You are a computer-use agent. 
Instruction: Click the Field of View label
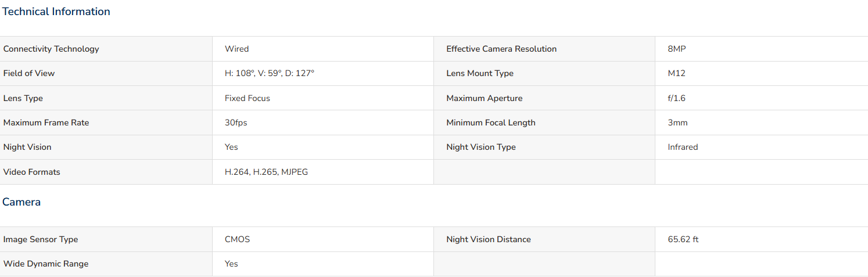[29, 73]
